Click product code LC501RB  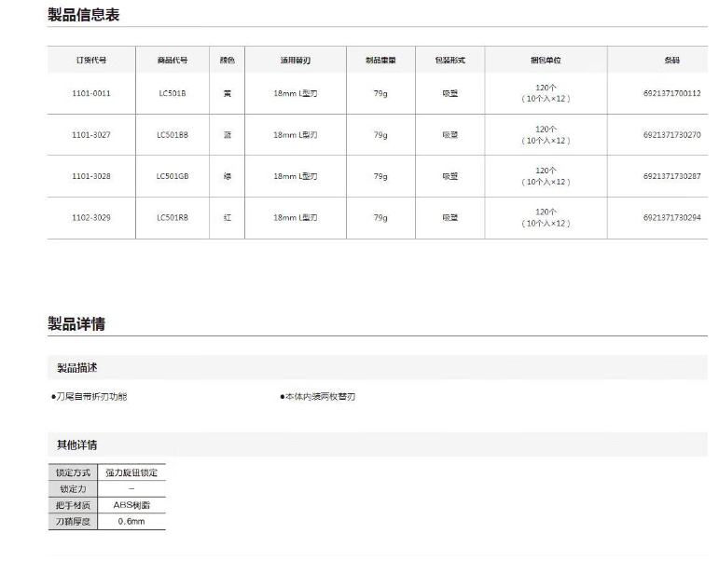click(x=173, y=217)
